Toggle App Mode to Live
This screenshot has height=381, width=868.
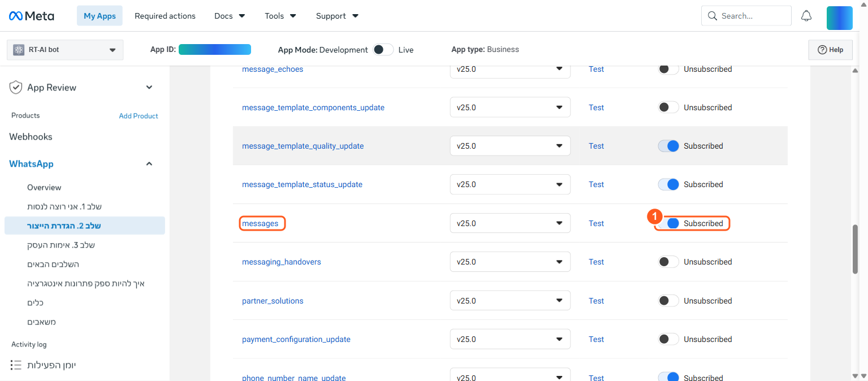click(x=383, y=50)
